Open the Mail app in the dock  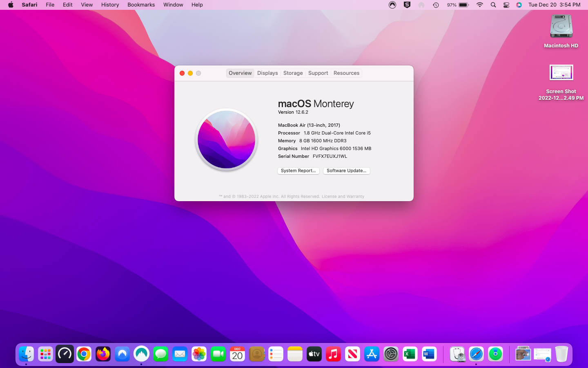pyautogui.click(x=180, y=354)
